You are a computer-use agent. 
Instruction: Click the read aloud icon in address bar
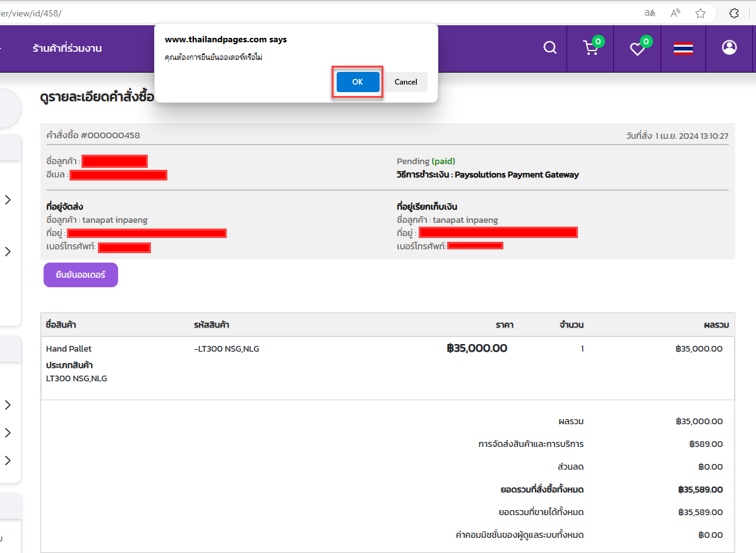pyautogui.click(x=675, y=13)
